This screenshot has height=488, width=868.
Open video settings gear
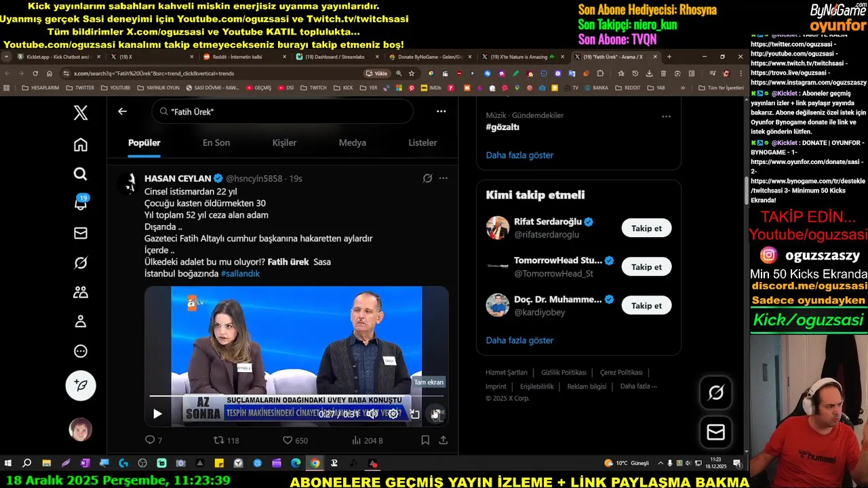(x=393, y=413)
